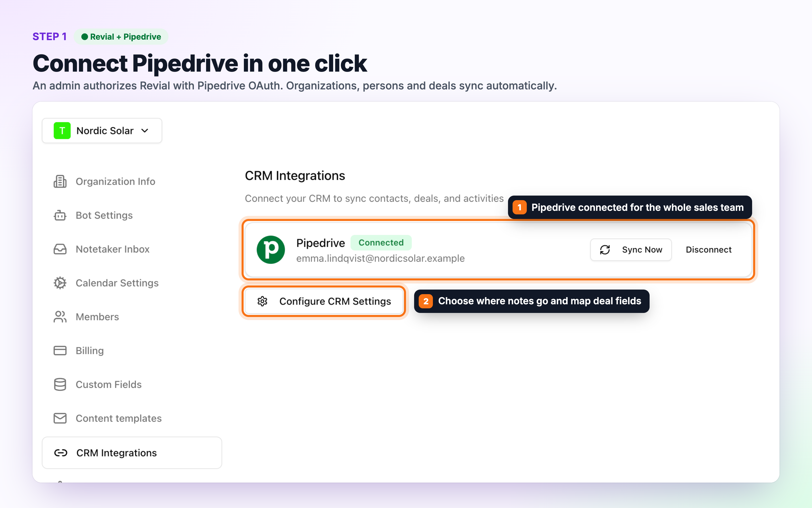The width and height of the screenshot is (812, 508).
Task: Disconnect the Pipedrive integration
Action: pos(709,250)
